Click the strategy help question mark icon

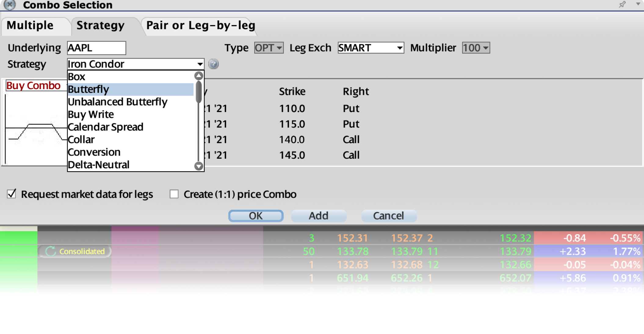213,64
